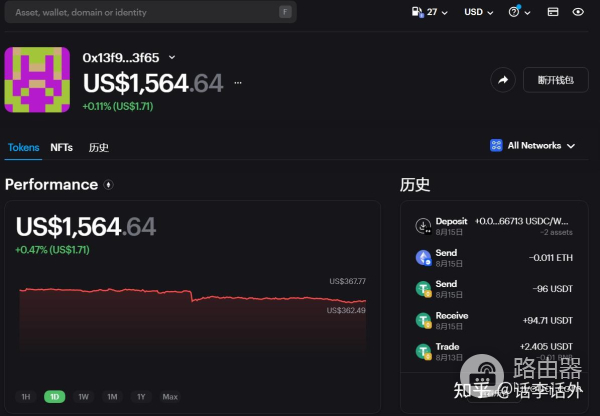
Task: Expand the wallet address 0x13f9...3f65 chevron
Action: pos(172,57)
